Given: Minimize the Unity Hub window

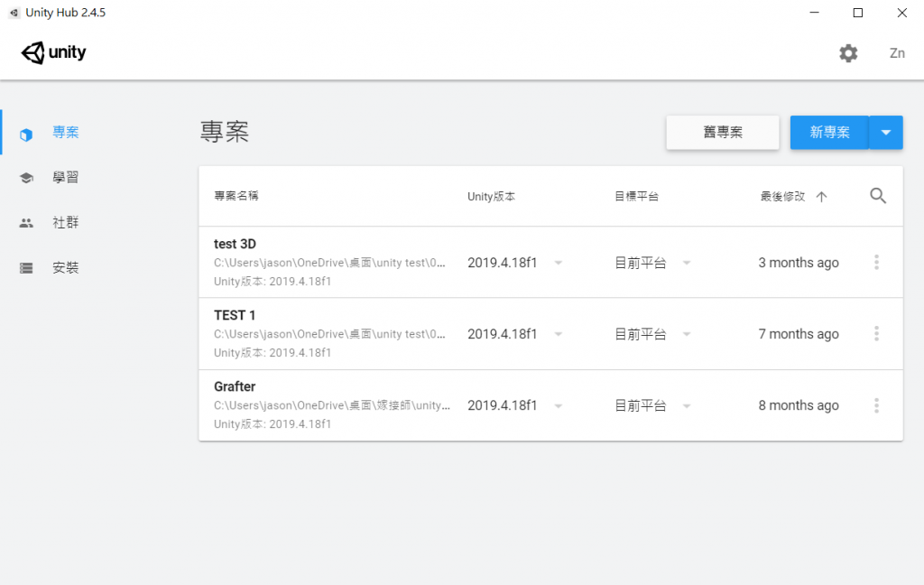Looking at the screenshot, I should [815, 13].
